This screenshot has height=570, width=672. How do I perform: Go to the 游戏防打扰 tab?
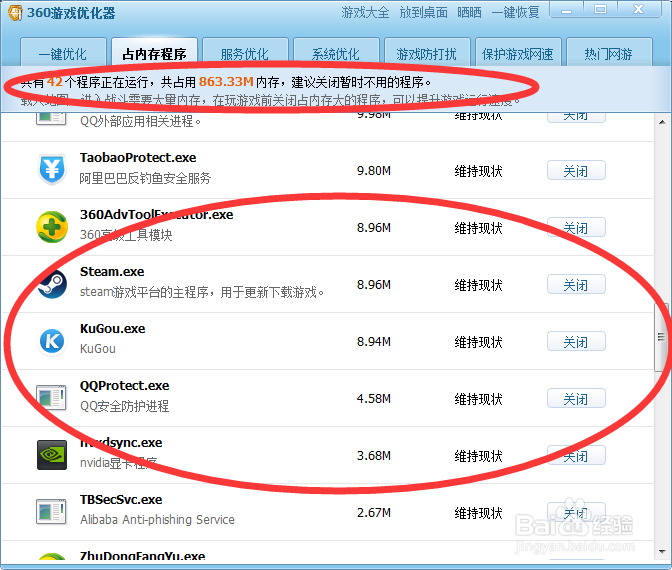[427, 54]
